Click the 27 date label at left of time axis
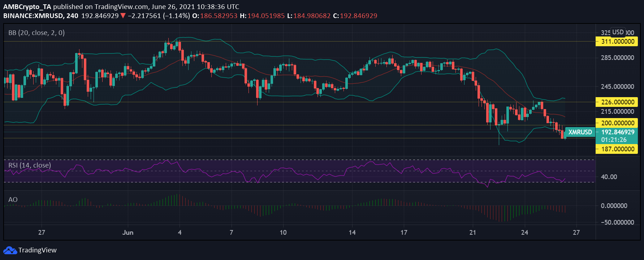Screen dimensions: 644x260 pos(42,233)
